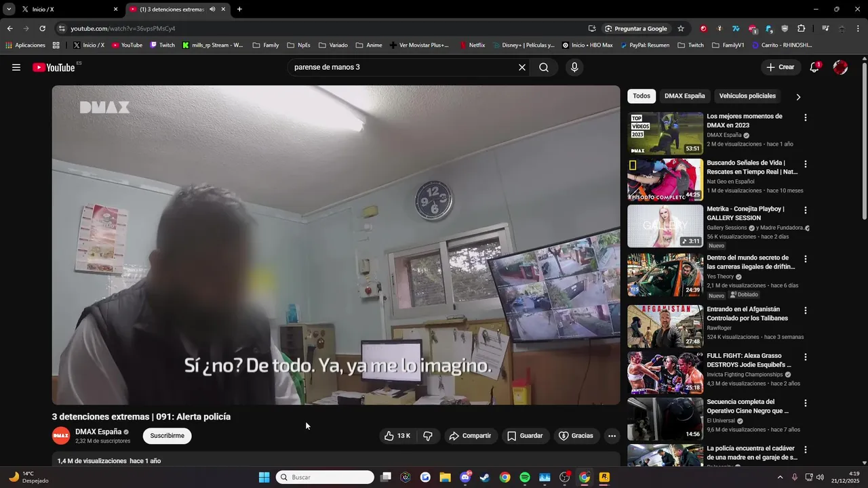This screenshot has height=488, width=868.
Task: Clear the search text with the X
Action: (522, 67)
